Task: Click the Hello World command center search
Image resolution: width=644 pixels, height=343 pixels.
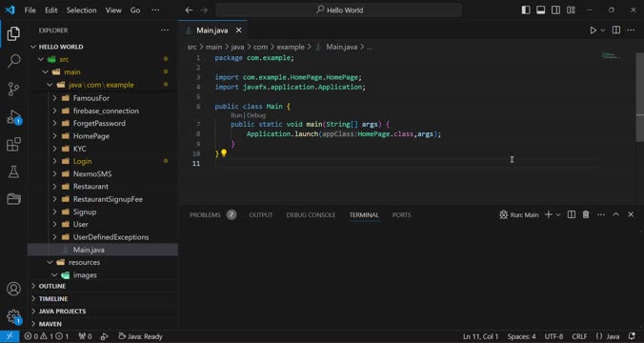Action: pos(339,10)
